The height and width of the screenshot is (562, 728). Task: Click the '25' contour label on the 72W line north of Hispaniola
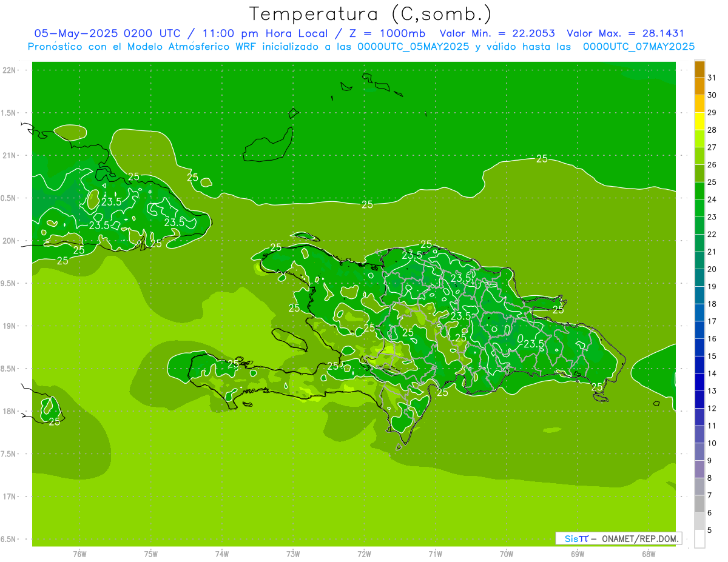coord(367,204)
